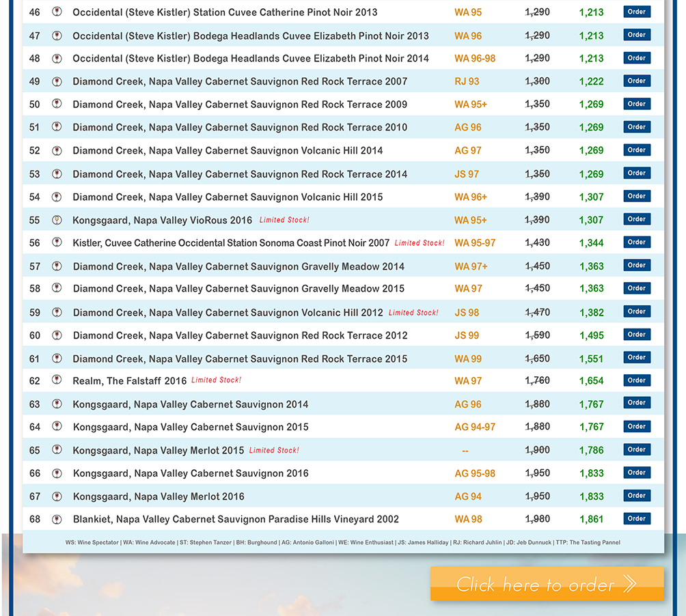Select 'Kongsgaard, Napa Valley Merlot 2016' wine name
This screenshot has height=616, width=686.
159,496
